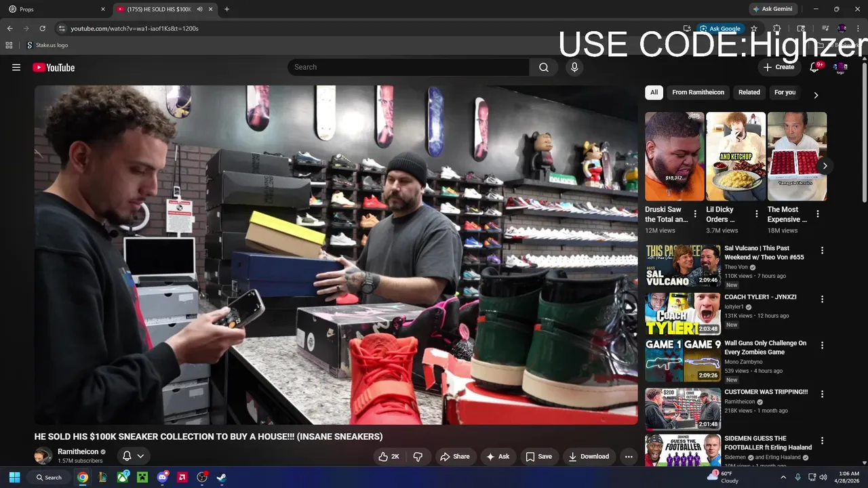The height and width of the screenshot is (488, 868).
Task: Like the video with thumbs up
Action: pyautogui.click(x=389, y=457)
